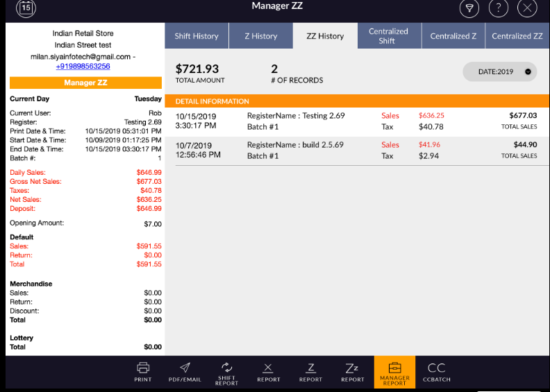
Task: Open the Z Report
Action: coord(310,371)
